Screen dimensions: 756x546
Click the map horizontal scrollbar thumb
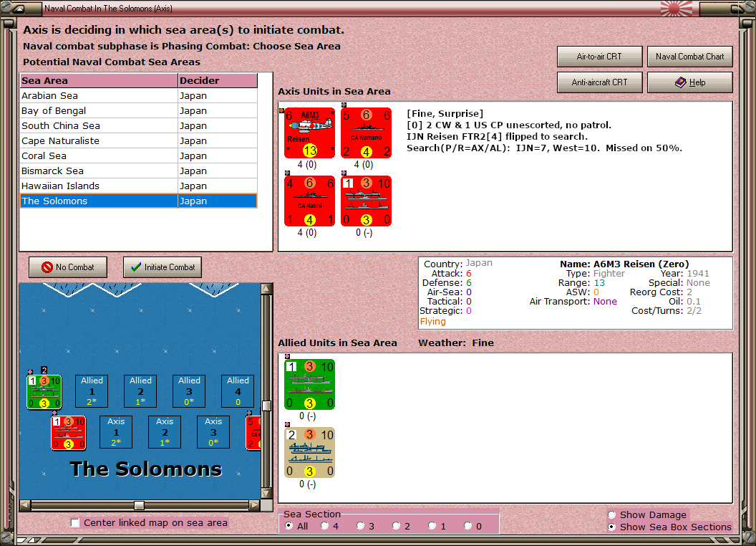139,505
